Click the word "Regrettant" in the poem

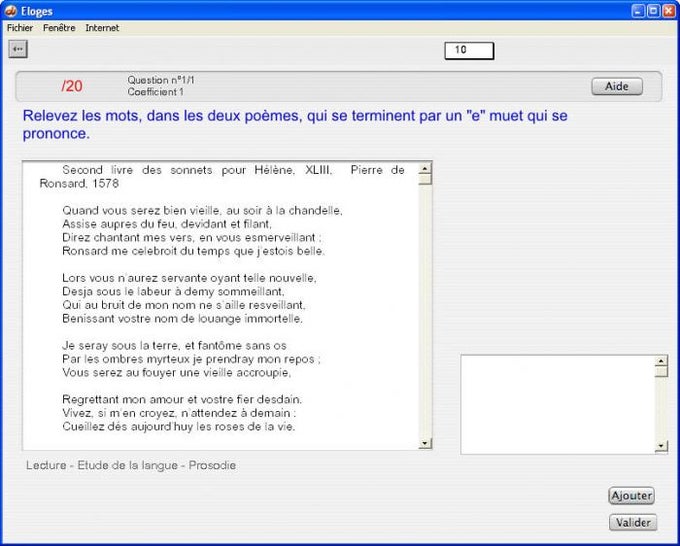[x=91, y=399]
